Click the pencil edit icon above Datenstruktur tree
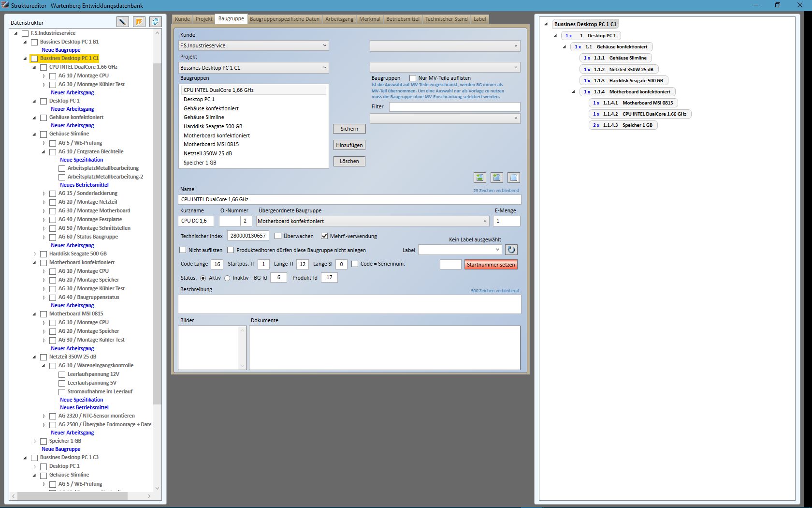Viewport: 812px width, 508px height. (123, 22)
